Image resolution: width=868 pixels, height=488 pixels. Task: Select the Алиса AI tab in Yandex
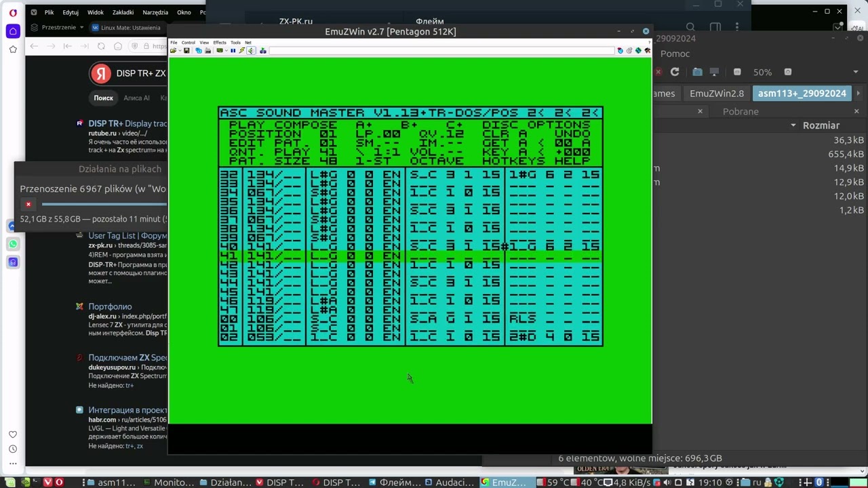point(136,98)
